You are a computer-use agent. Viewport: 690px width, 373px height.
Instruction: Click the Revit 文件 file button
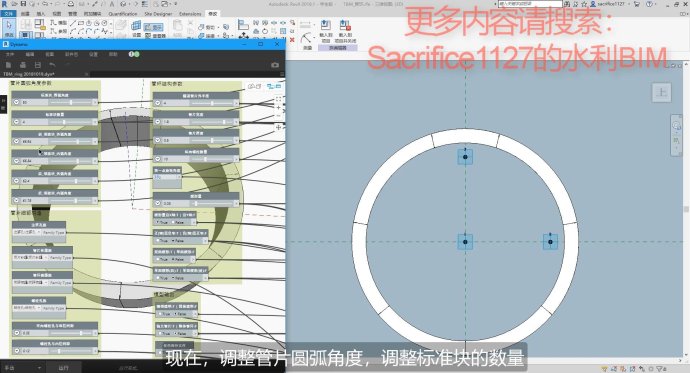pyautogui.click(x=8, y=14)
